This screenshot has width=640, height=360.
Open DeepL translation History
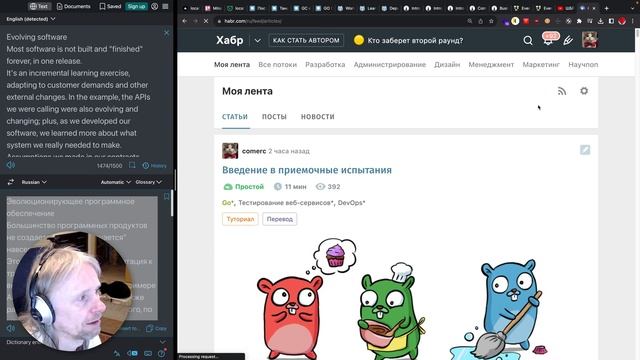click(155, 165)
